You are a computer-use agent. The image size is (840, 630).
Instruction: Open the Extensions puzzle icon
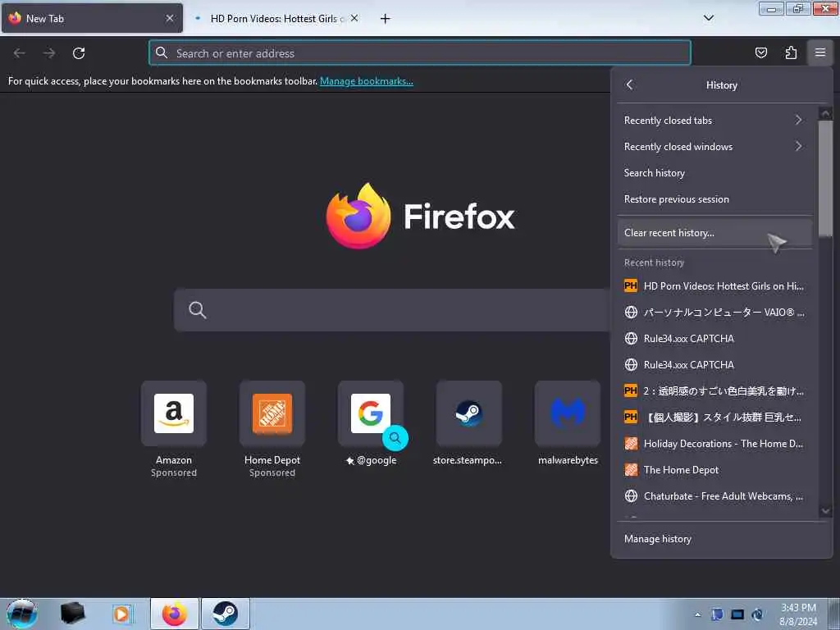[x=791, y=52]
